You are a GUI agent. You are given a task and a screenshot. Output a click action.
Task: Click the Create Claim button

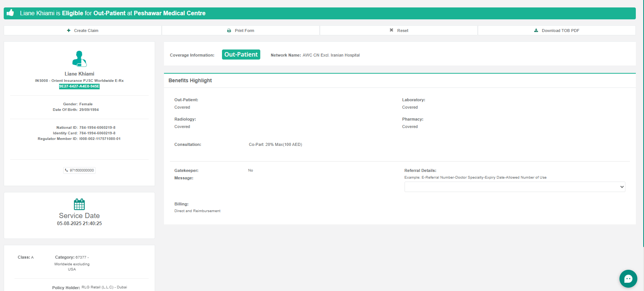(83, 31)
